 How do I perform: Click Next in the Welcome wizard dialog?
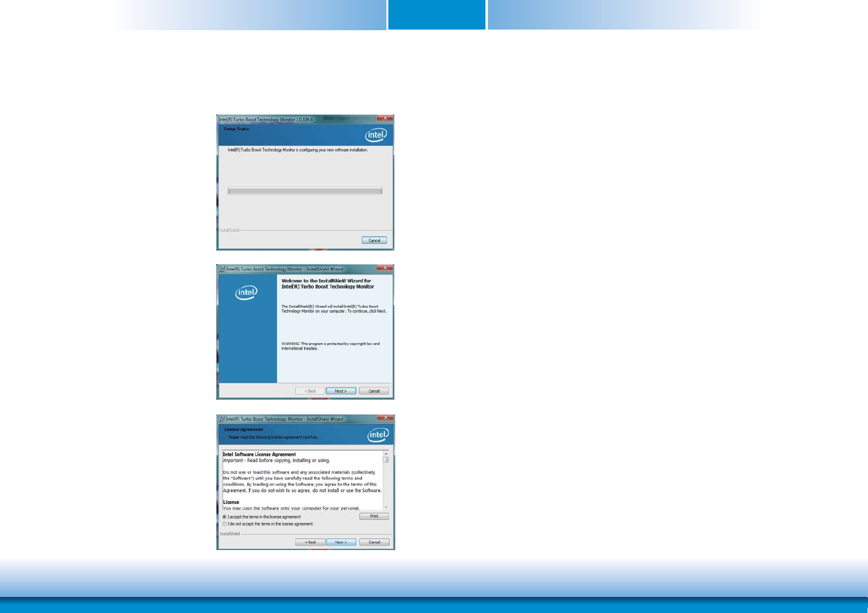pyautogui.click(x=341, y=391)
